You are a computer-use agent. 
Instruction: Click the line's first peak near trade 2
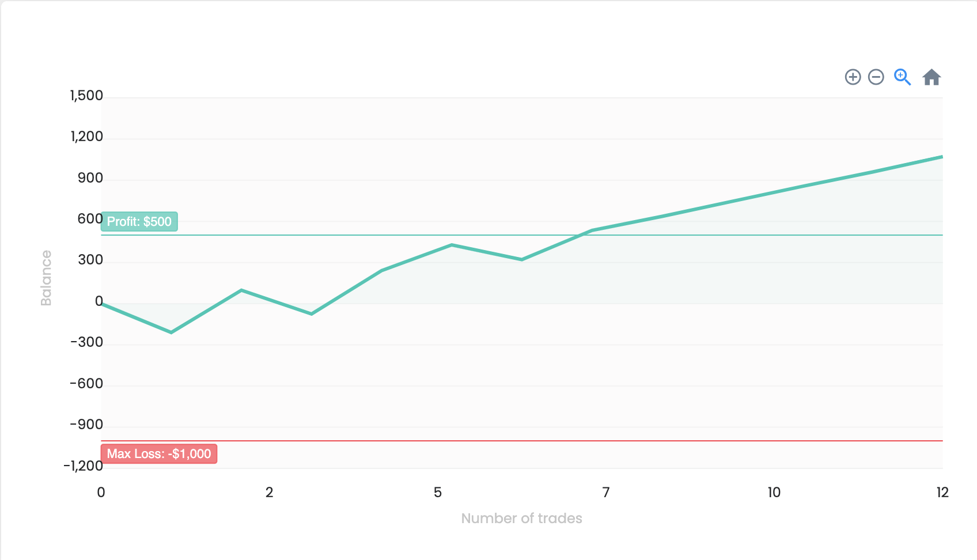(x=241, y=290)
